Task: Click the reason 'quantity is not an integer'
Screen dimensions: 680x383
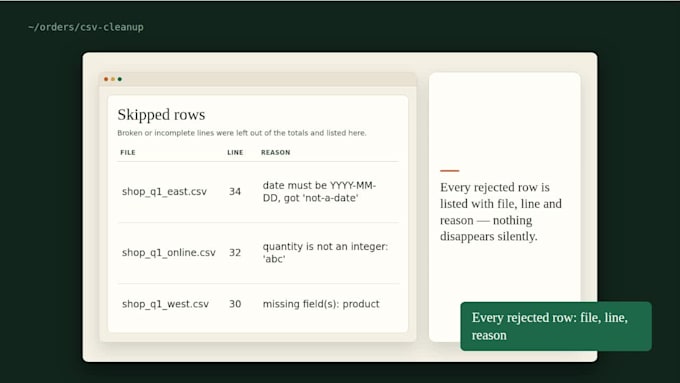Action: pos(325,252)
